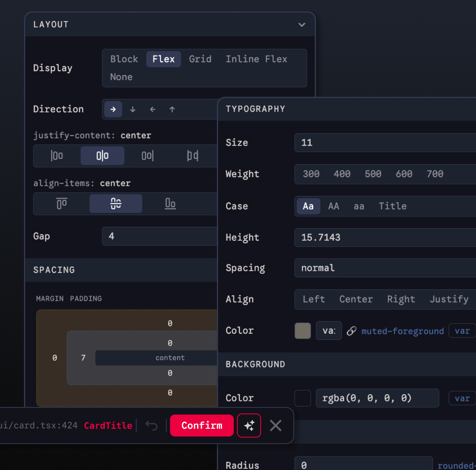Set flex direction to row-reverse (left arrow)
Viewport: 476px width, 470px height.
click(152, 109)
